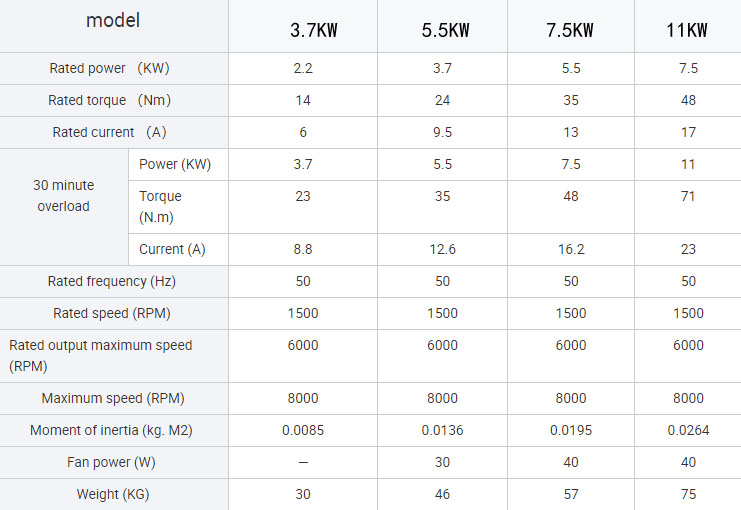The image size is (741, 510).
Task: Click the 'Weight (KG)' row label
Action: coord(113,495)
